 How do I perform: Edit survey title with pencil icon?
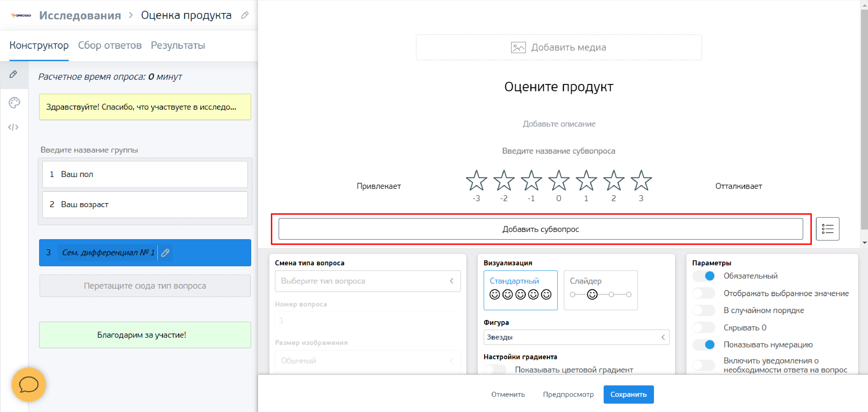(245, 15)
